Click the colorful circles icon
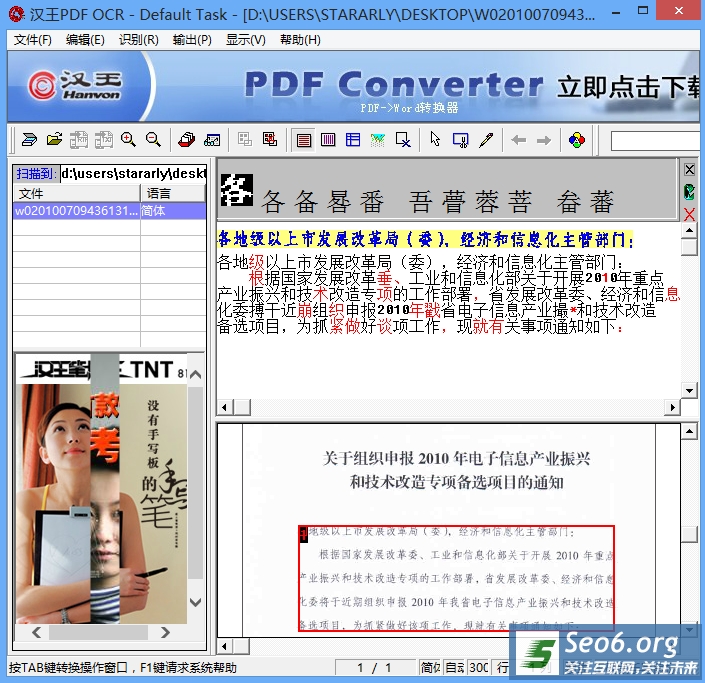The width and height of the screenshot is (705, 683). (577, 140)
